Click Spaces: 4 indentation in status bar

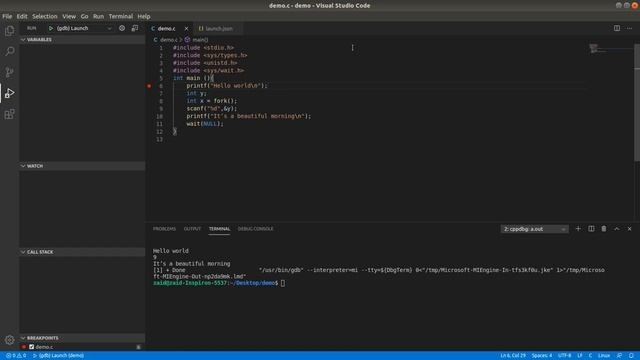[542, 356]
